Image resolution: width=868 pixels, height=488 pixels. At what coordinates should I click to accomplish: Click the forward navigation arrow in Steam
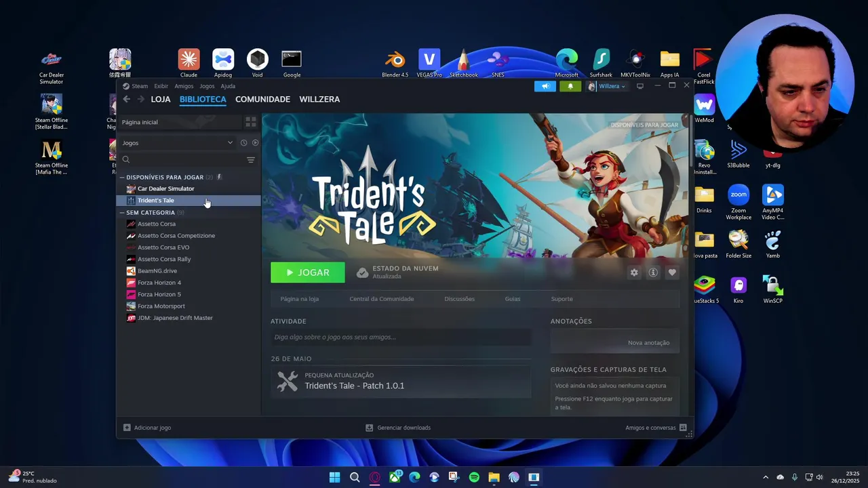141,99
